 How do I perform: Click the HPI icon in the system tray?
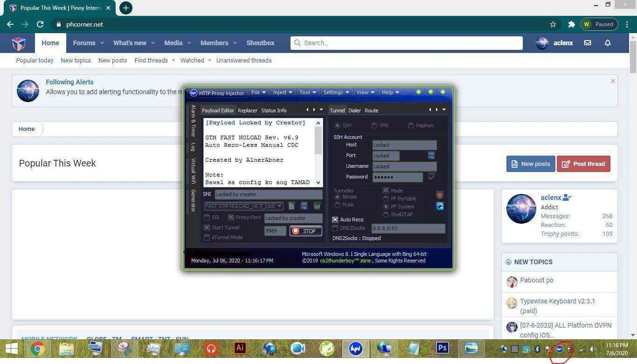559,349
